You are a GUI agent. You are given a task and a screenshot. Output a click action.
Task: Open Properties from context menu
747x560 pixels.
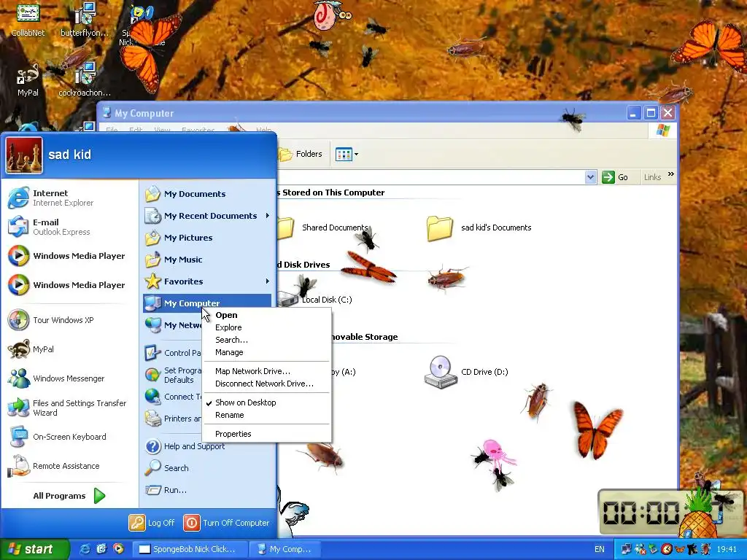[266, 434]
